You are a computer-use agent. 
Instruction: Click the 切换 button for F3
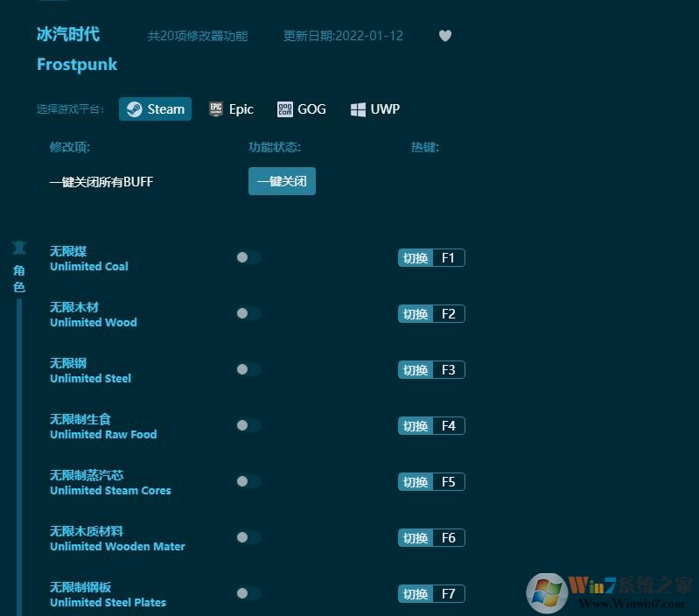click(416, 370)
